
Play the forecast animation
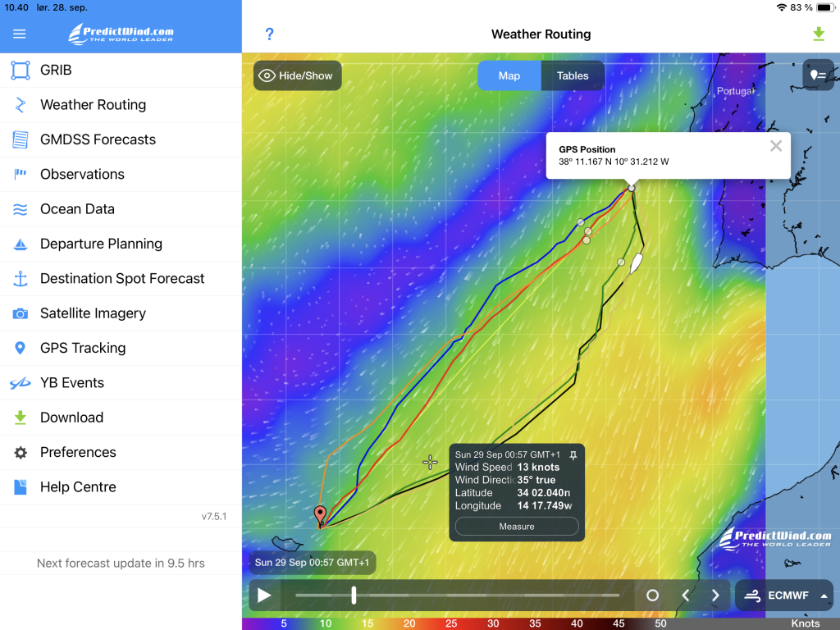[x=264, y=596]
